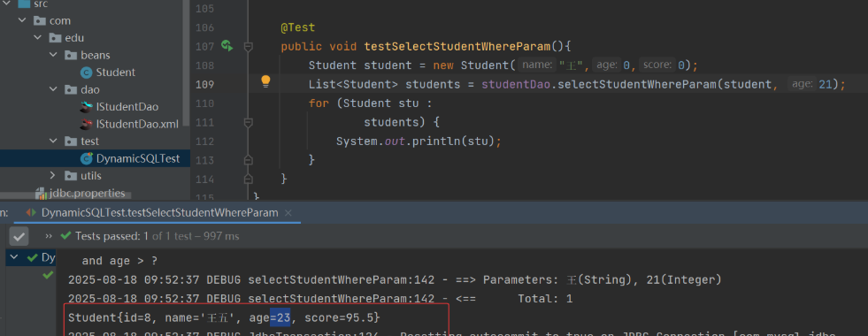Image resolution: width=868 pixels, height=336 pixels.
Task: Click the Student class icon in project tree
Action: tap(86, 73)
